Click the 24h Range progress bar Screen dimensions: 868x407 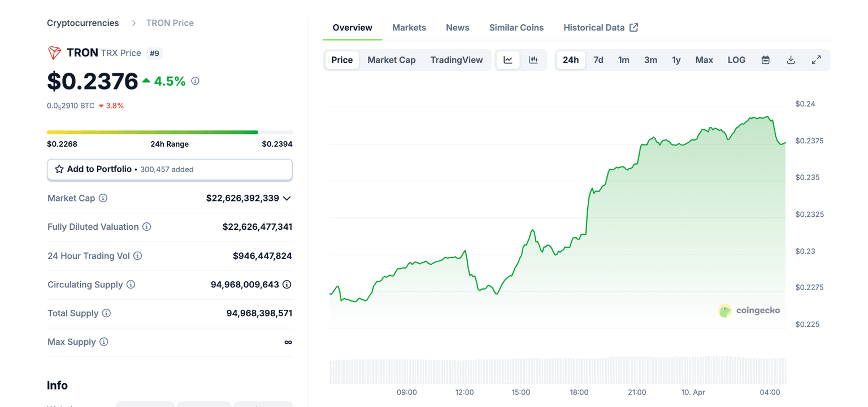pyautogui.click(x=170, y=132)
